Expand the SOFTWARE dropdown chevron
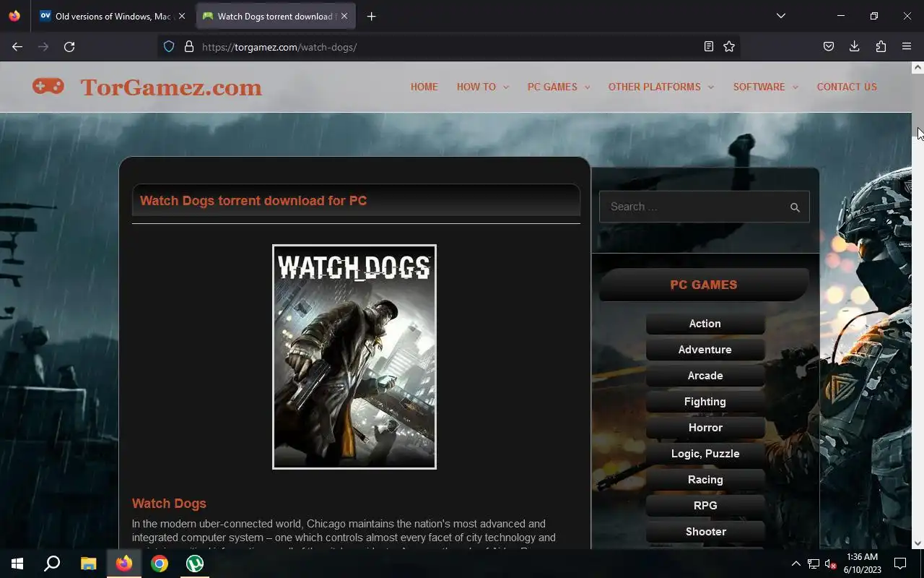Image resolution: width=924 pixels, height=578 pixels. tap(796, 87)
